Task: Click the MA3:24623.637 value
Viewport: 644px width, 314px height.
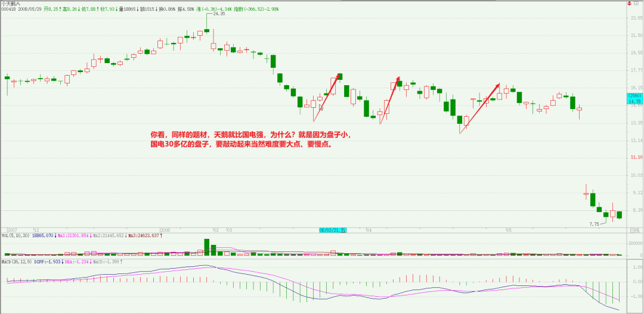Action: click(x=144, y=235)
